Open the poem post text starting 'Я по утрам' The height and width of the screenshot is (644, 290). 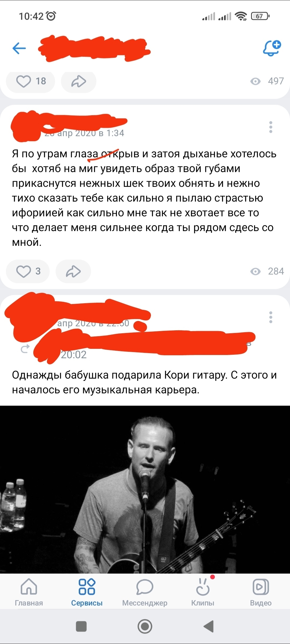click(144, 198)
